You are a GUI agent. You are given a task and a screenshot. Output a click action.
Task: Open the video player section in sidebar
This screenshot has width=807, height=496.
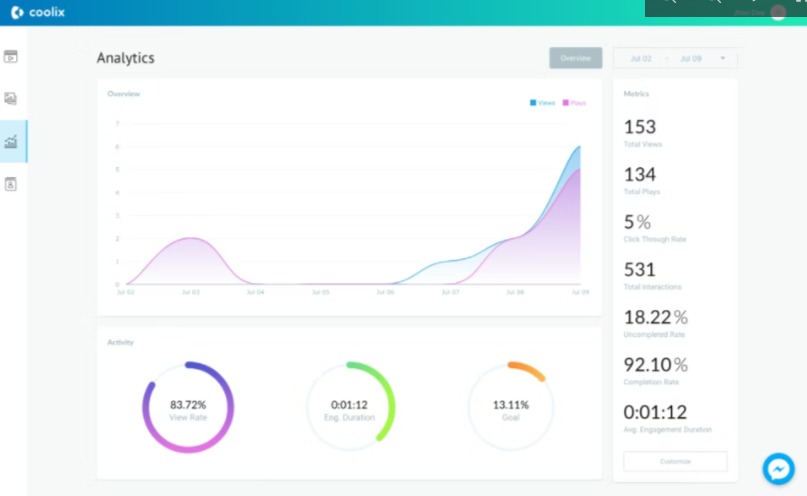click(11, 57)
